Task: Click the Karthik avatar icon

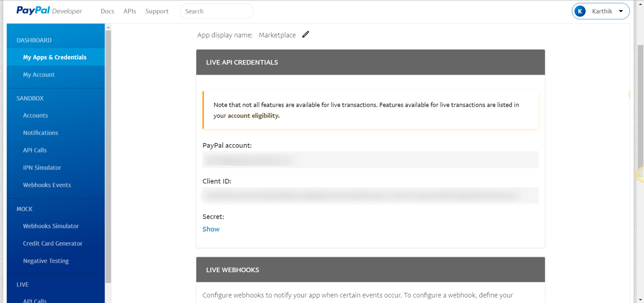Action: tap(580, 11)
